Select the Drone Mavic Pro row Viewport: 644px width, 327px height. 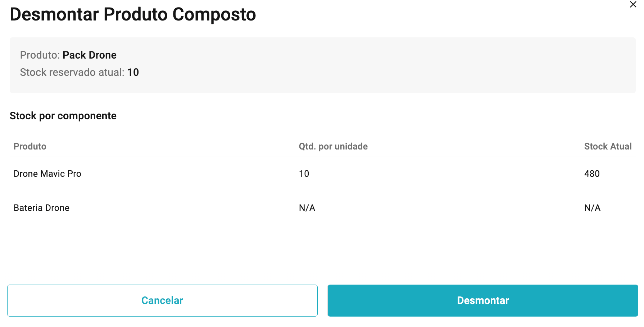tap(323, 174)
